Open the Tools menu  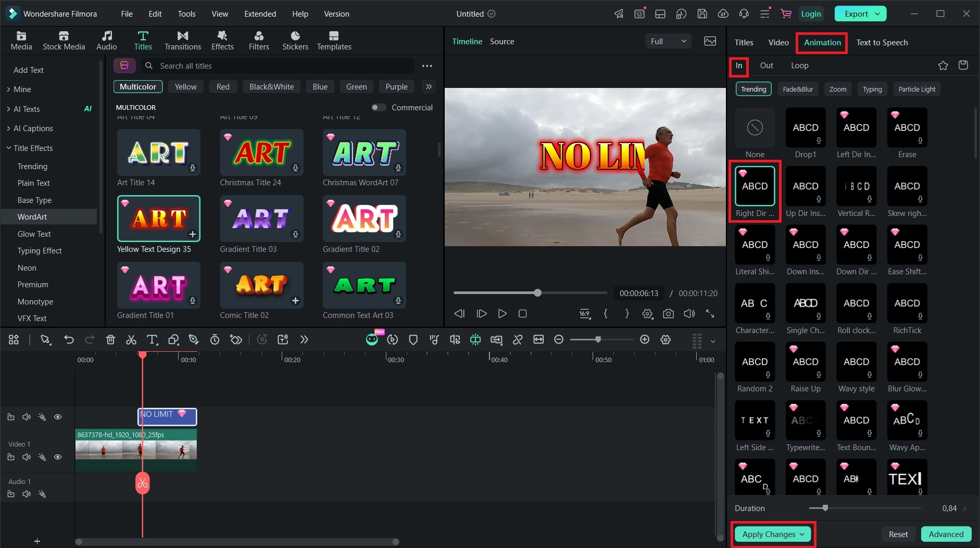pos(186,14)
